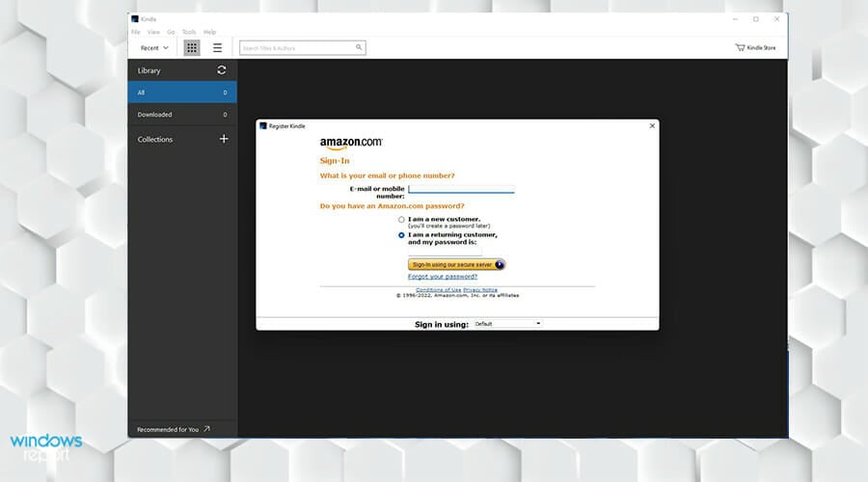Switch to grid view icon
868x482 pixels.
pyautogui.click(x=192, y=48)
